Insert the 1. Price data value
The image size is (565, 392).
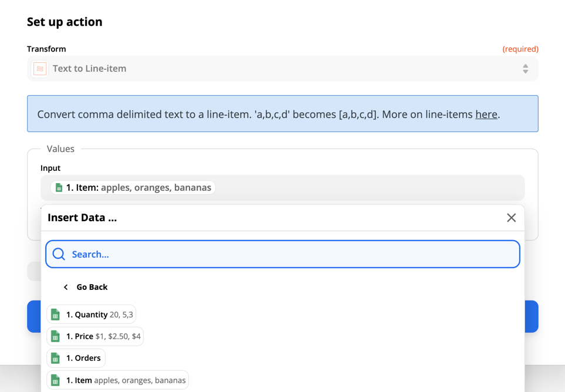coord(95,336)
